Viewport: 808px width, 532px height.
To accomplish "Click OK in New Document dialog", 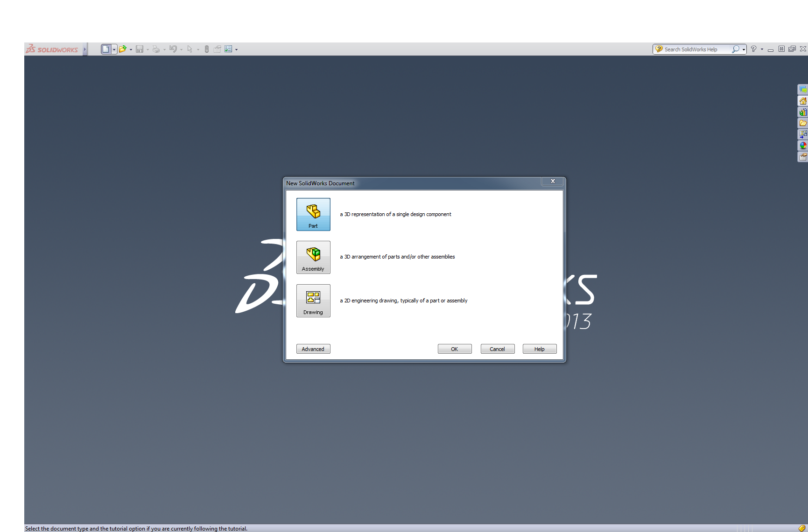I will click(x=455, y=349).
